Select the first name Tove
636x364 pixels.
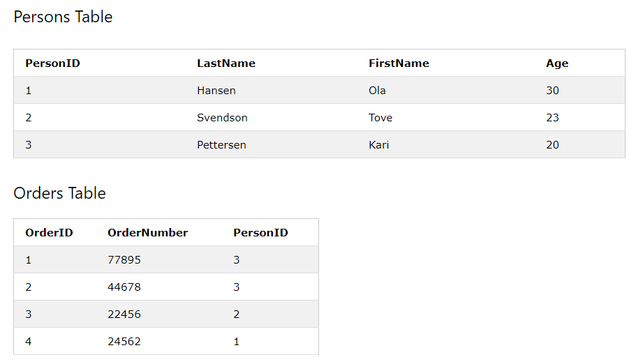click(x=380, y=118)
